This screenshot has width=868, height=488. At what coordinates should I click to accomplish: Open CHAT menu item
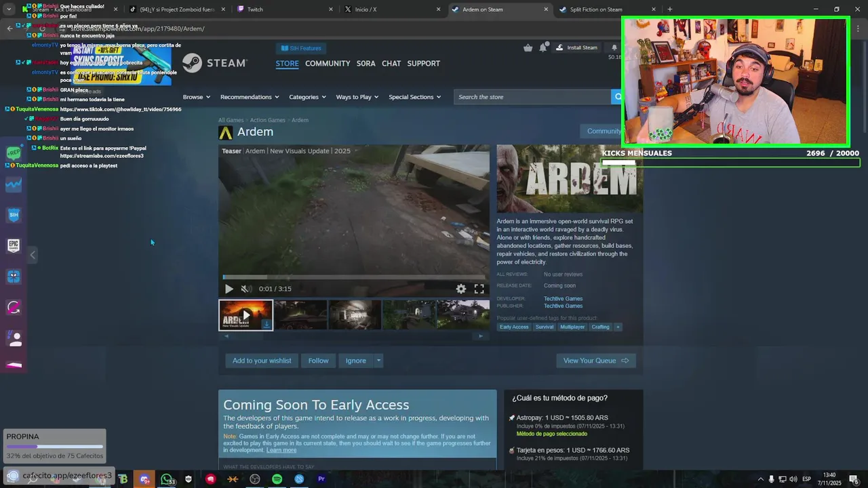[391, 63]
